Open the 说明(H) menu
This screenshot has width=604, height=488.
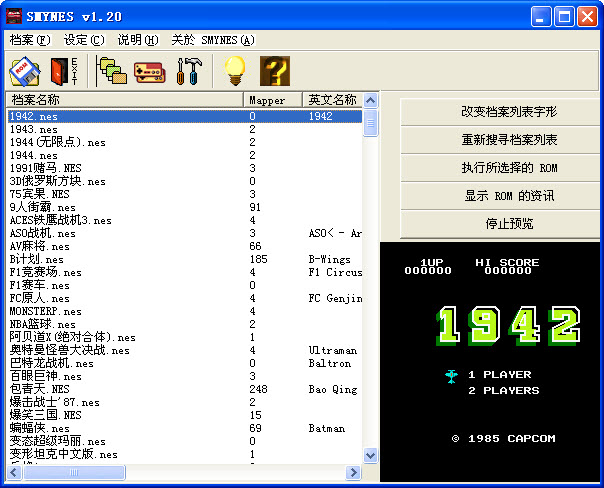(137, 40)
